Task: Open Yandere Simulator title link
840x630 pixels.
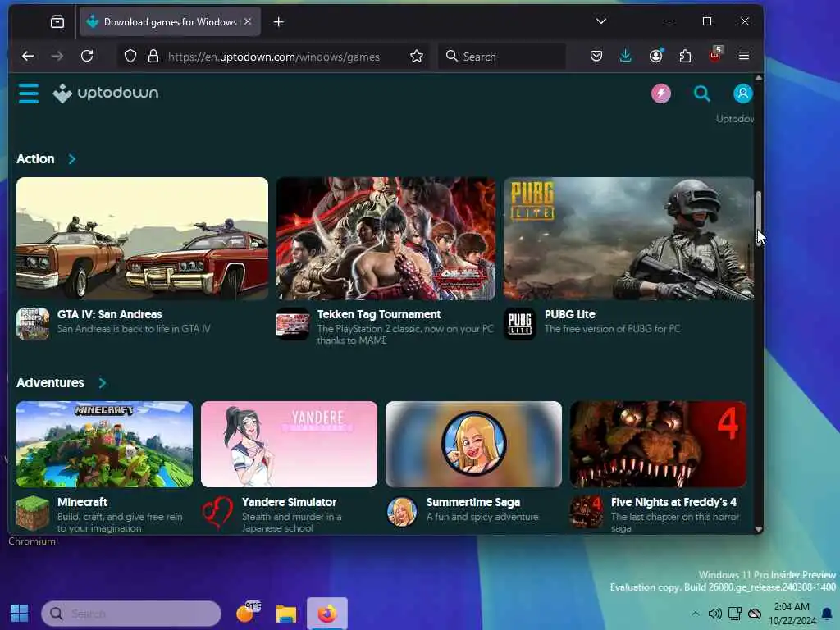Action: point(290,503)
